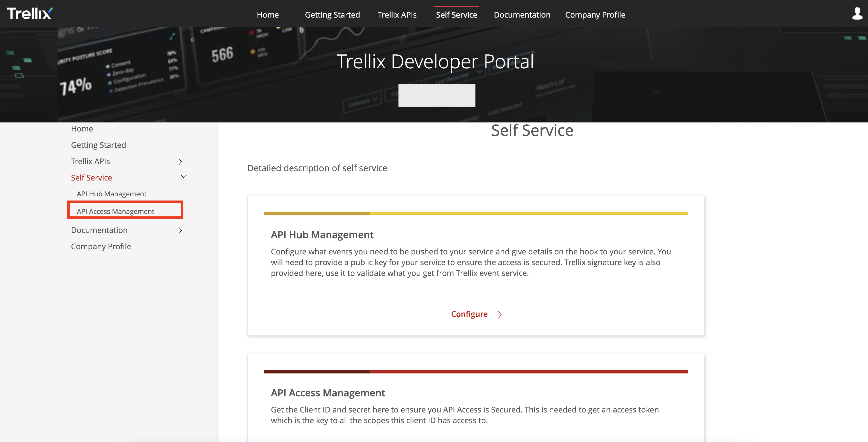Image resolution: width=868 pixels, height=442 pixels.
Task: Click the Configure link for API Hub
Action: tap(469, 314)
